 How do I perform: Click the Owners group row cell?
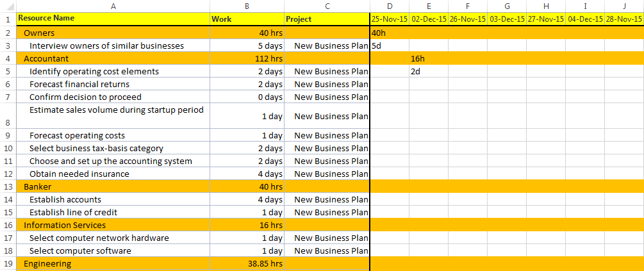113,33
